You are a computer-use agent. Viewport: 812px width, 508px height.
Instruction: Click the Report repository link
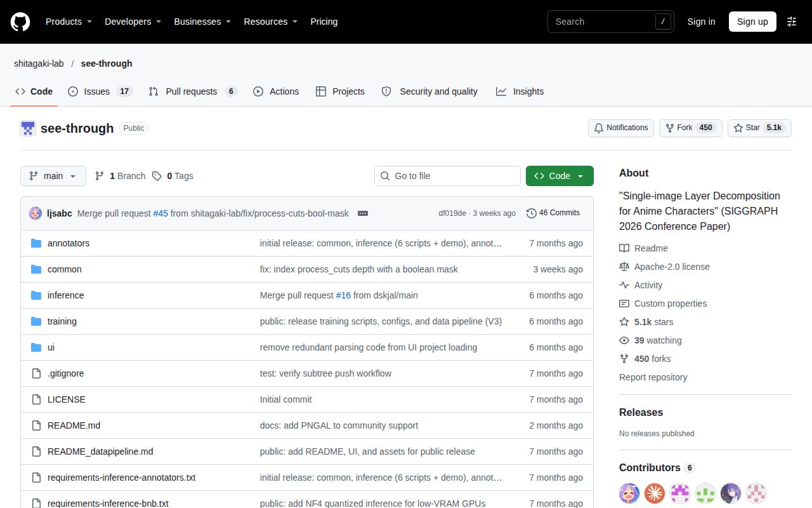[x=653, y=377]
